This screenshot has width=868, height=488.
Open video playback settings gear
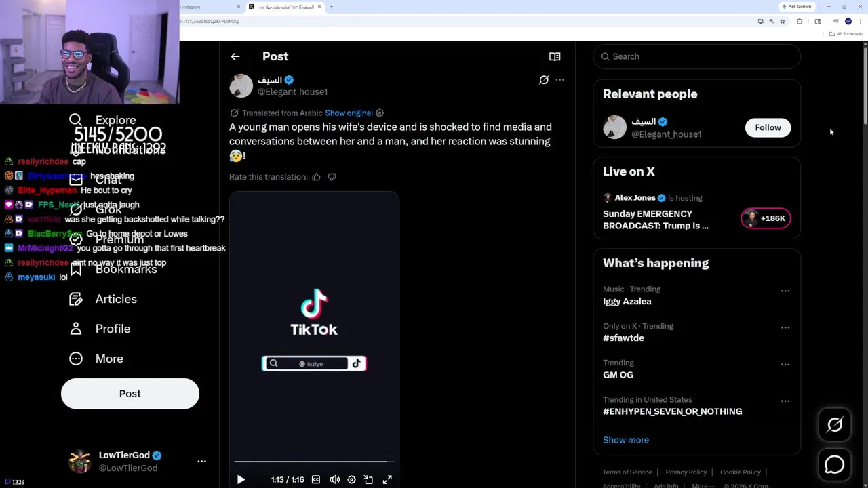click(x=351, y=479)
